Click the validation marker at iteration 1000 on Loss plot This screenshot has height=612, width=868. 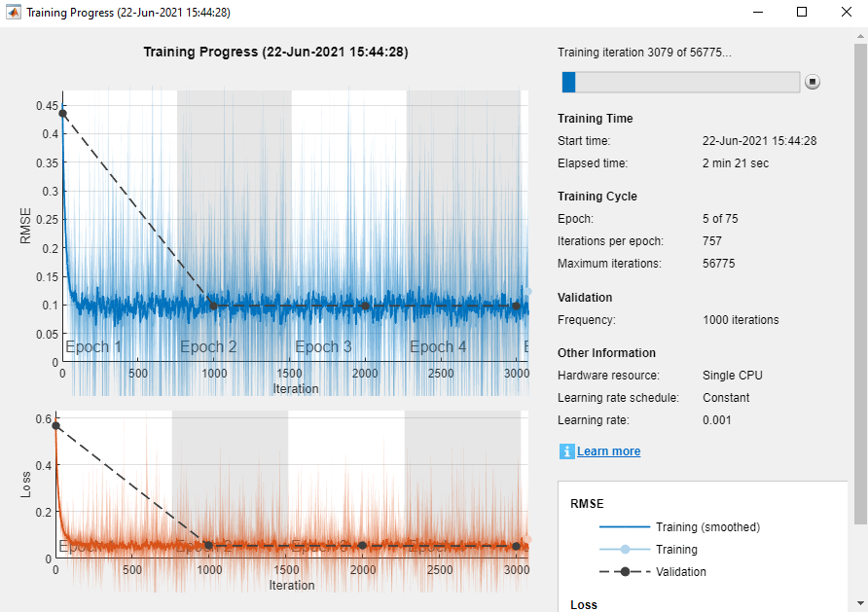pyautogui.click(x=208, y=546)
